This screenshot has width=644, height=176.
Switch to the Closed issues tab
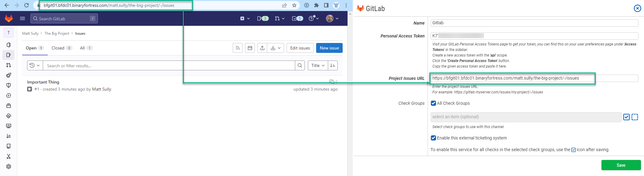coord(62,48)
